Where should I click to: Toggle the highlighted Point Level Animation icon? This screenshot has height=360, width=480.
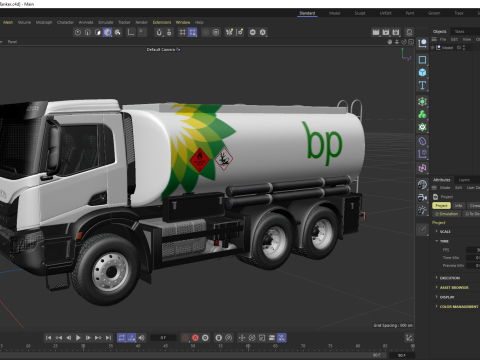[282, 338]
